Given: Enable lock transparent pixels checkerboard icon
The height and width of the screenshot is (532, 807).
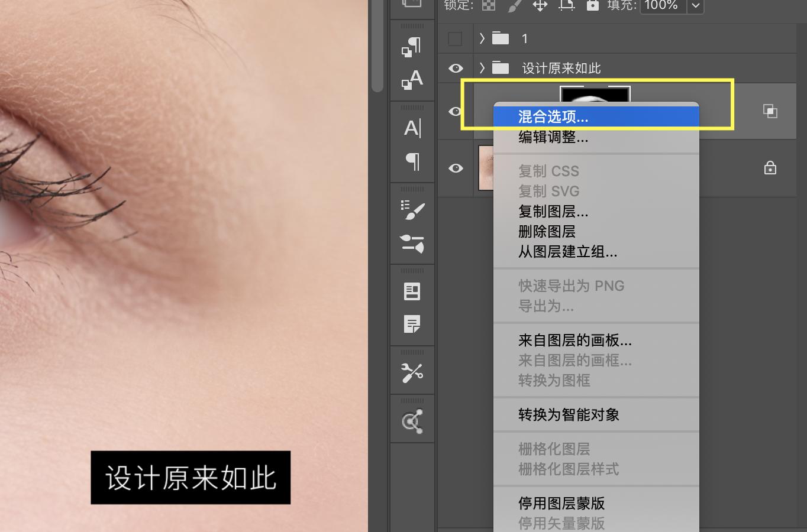Looking at the screenshot, I should [x=489, y=6].
